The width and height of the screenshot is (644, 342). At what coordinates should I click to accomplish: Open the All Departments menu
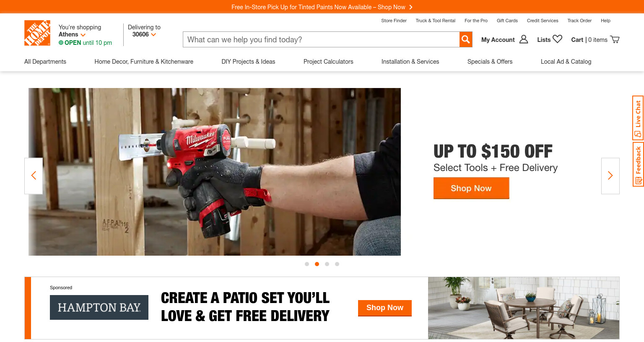point(45,62)
